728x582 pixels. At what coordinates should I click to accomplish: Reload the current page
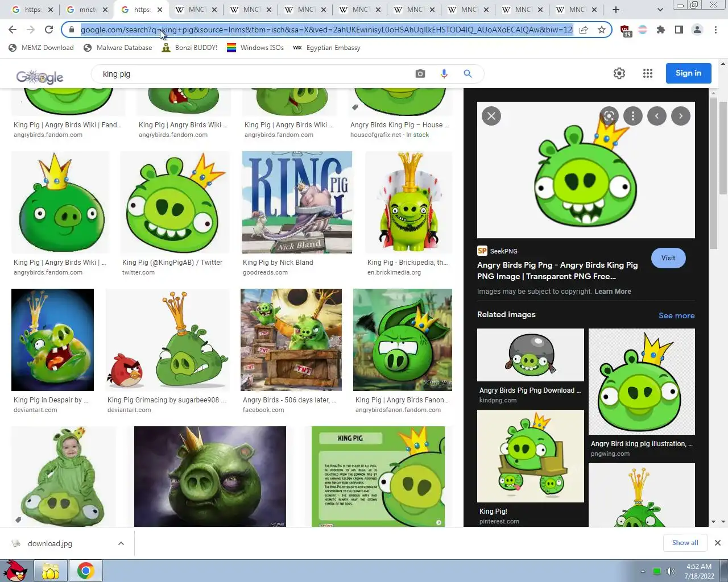click(x=49, y=30)
